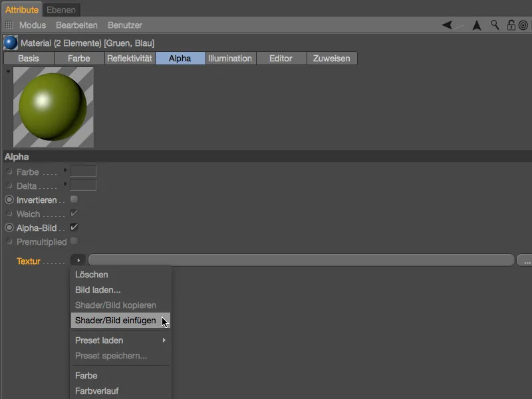Screen dimensions: 532x399
Task: Choose Farbe shader from the popup menu
Action: (x=120, y=376)
